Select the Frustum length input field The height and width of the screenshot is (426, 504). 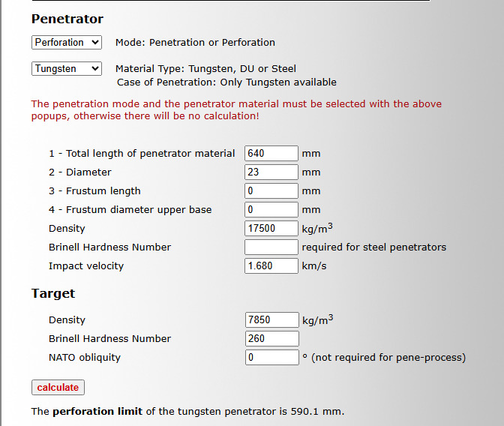(271, 191)
